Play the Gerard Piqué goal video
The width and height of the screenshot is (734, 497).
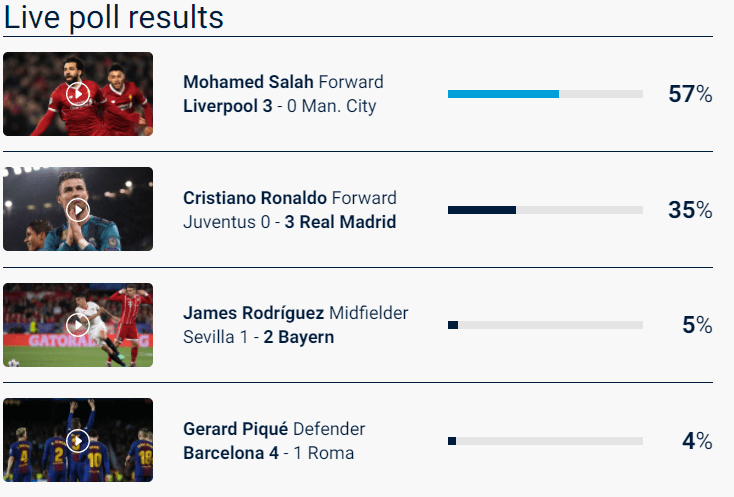78,441
